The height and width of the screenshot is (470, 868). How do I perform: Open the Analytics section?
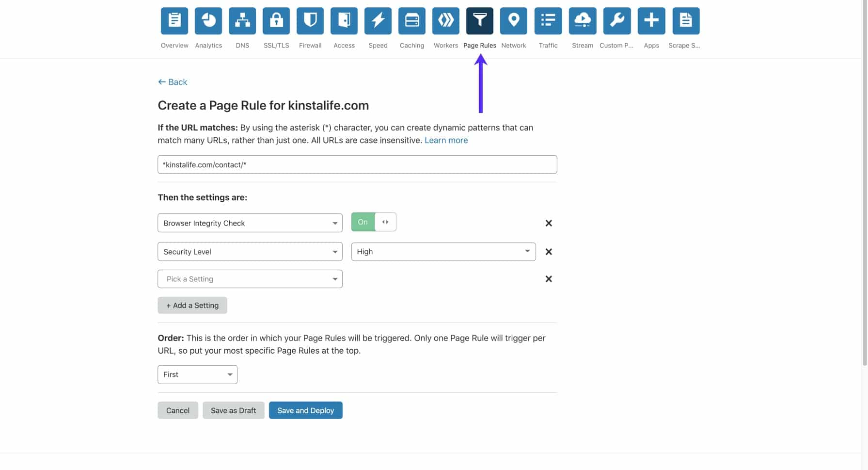pyautogui.click(x=208, y=21)
